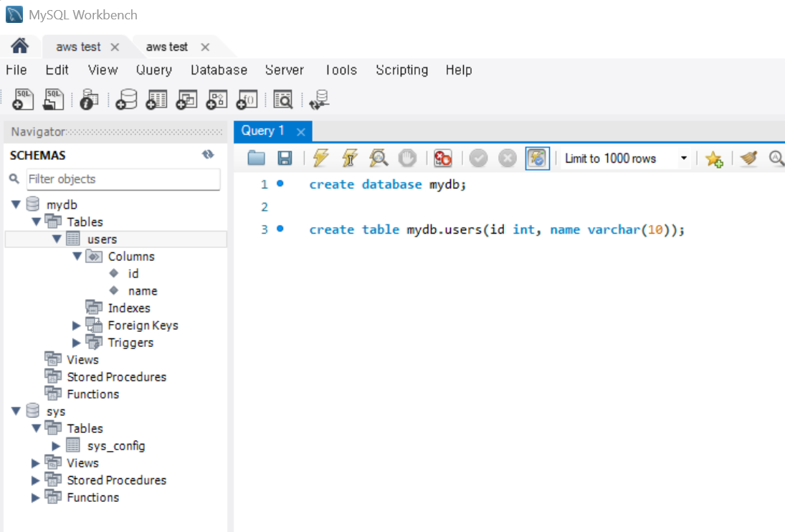This screenshot has height=532, width=785.
Task: Reconnect to DBMS icon
Action: point(319,100)
